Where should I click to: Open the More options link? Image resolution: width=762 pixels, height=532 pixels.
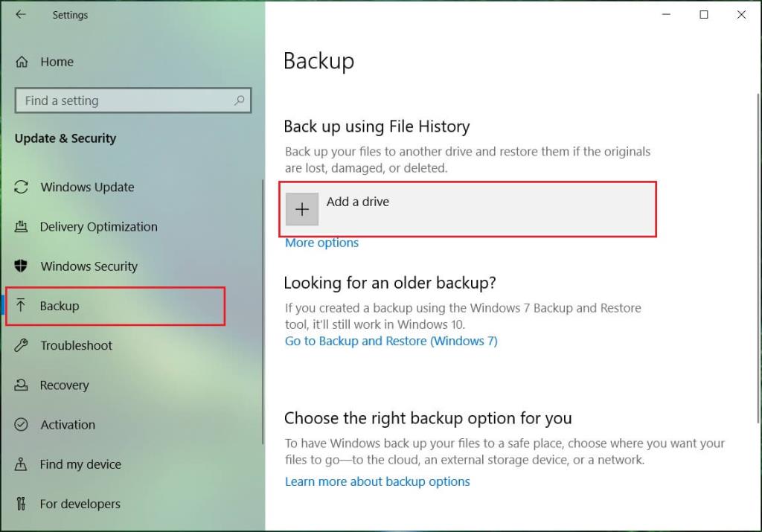click(321, 243)
